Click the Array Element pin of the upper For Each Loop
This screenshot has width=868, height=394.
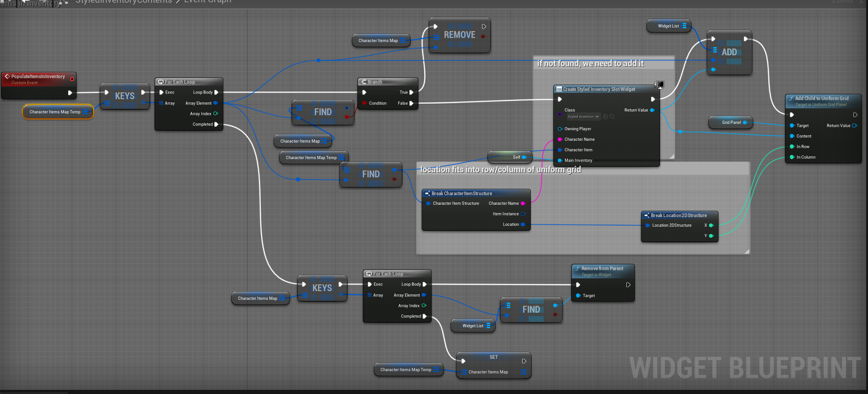click(x=216, y=103)
